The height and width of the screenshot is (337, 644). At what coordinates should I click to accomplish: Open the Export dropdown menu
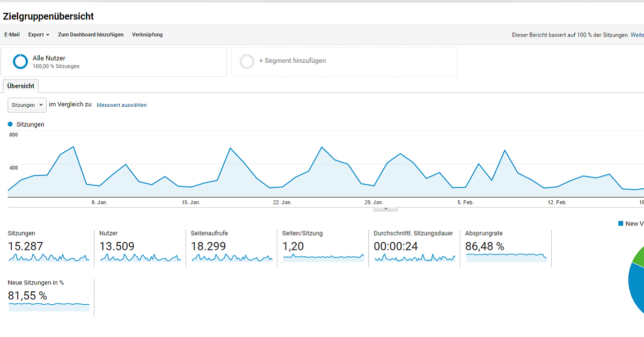(x=38, y=34)
